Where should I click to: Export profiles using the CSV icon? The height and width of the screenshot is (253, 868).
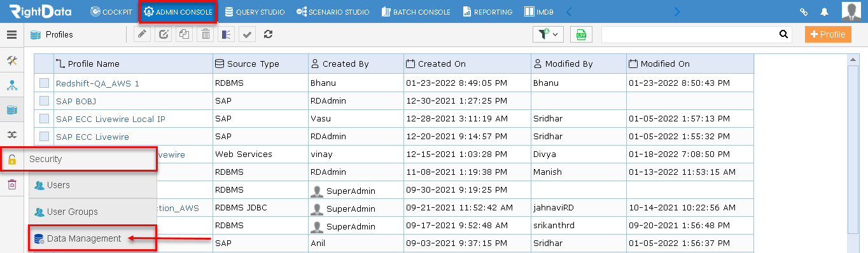coord(581,34)
